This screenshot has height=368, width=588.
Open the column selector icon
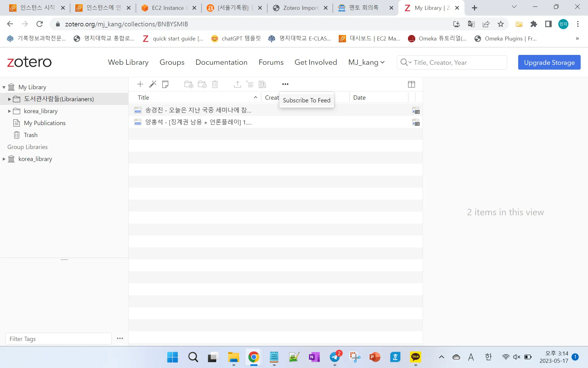pyautogui.click(x=411, y=84)
